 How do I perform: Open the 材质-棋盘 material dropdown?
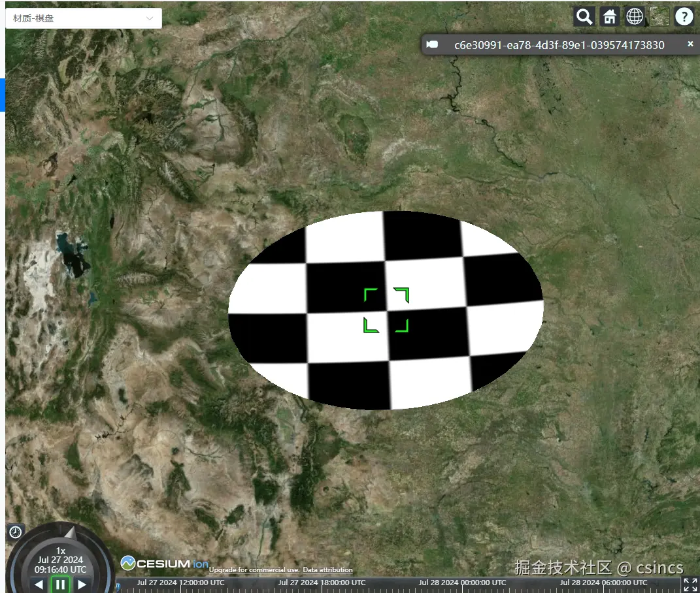84,18
